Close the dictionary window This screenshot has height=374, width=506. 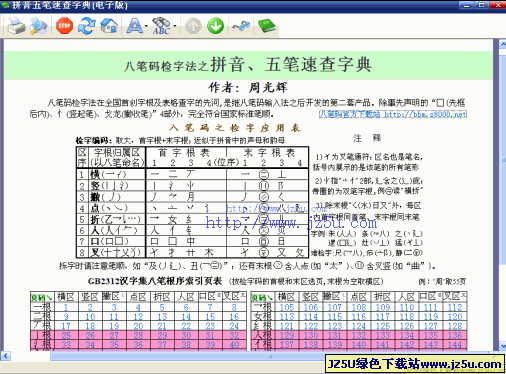[498, 5]
